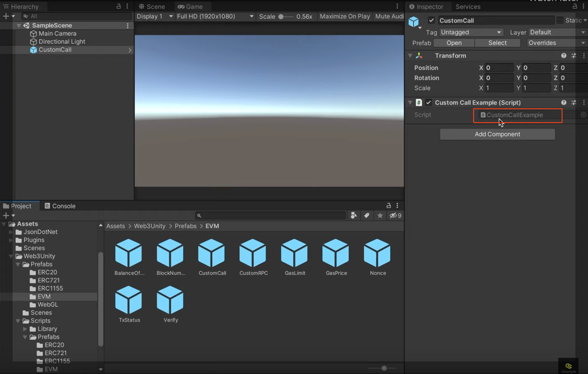Click the Add Component button
This screenshot has height=374, width=588.
(x=497, y=134)
